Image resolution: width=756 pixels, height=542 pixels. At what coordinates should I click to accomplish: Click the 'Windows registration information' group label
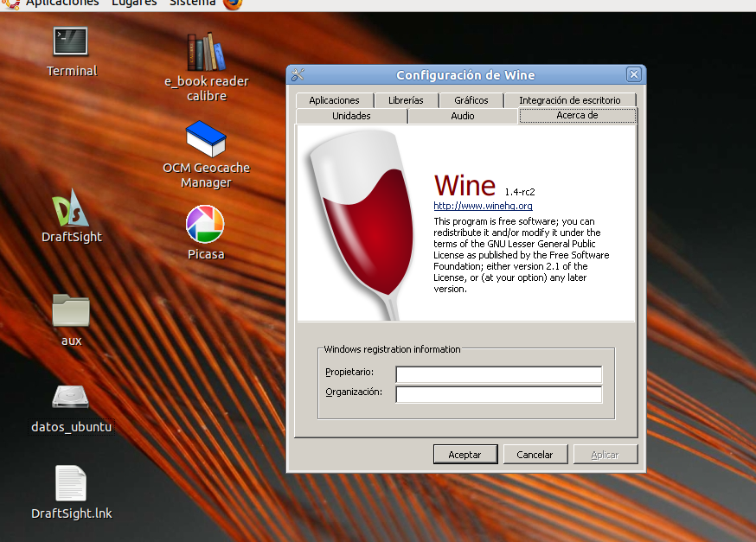392,349
